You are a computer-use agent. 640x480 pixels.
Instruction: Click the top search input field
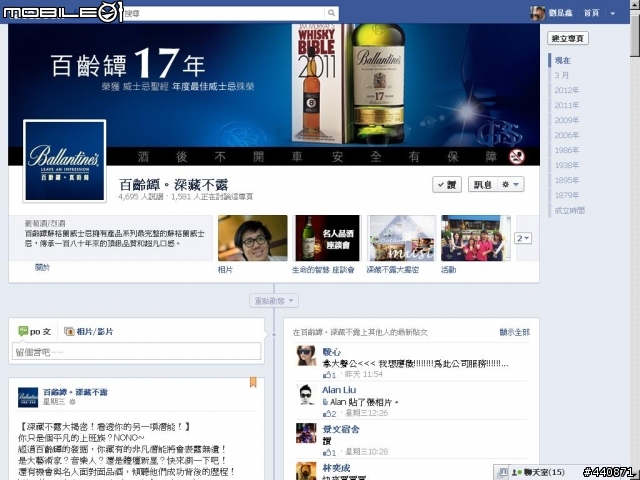(x=225, y=13)
